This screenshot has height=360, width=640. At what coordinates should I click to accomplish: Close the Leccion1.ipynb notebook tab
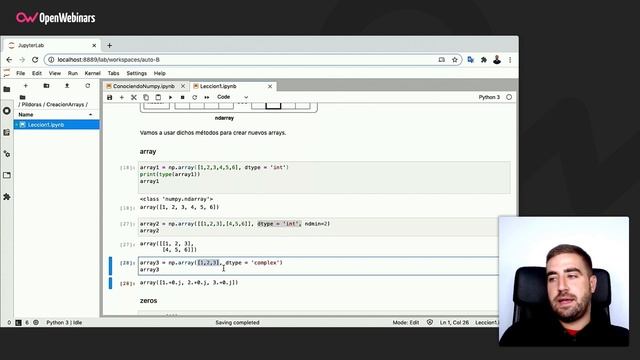tap(270, 86)
